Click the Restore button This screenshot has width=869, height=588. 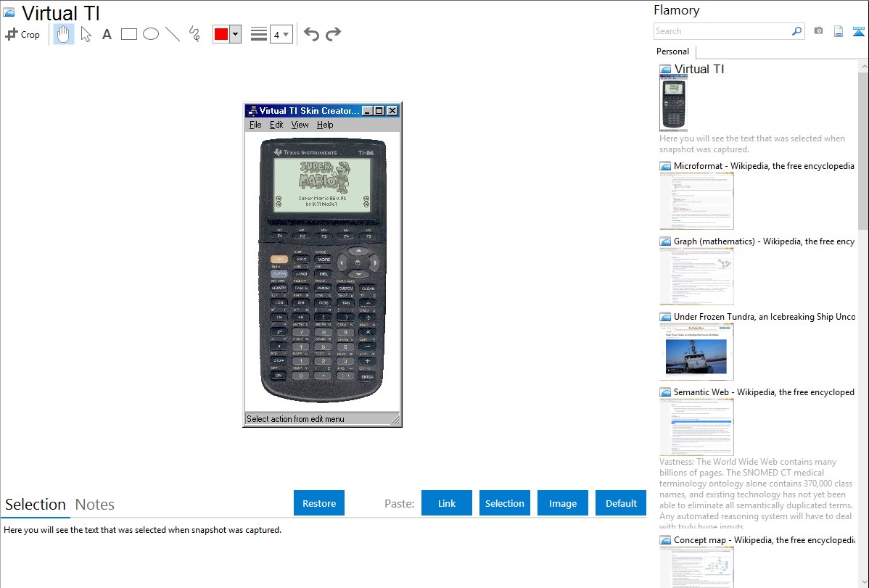tap(319, 503)
